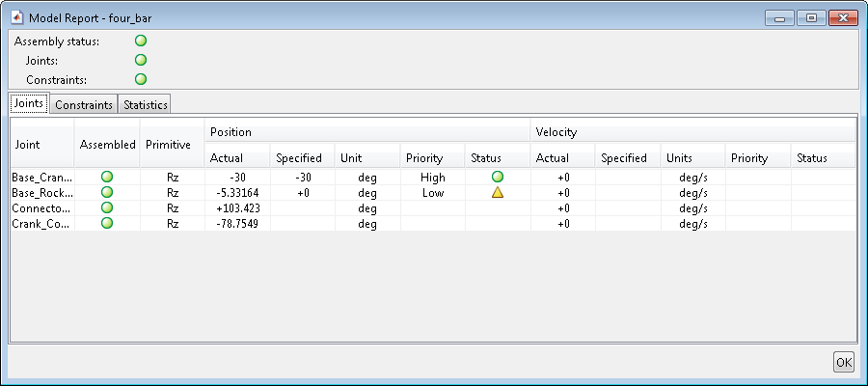868x386 pixels.
Task: Click Crank_Connector joint assembled green icon
Action: click(107, 223)
